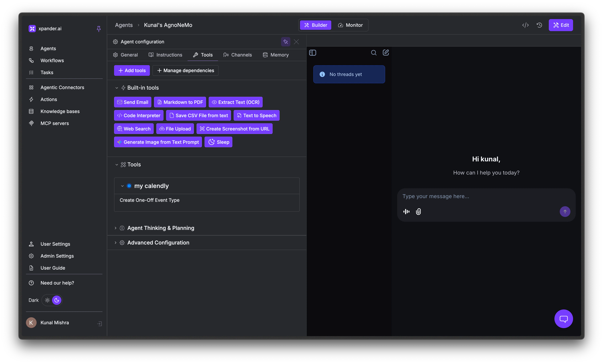The height and width of the screenshot is (364, 603).
Task: Open the Knowledge bases panel
Action: 60,111
